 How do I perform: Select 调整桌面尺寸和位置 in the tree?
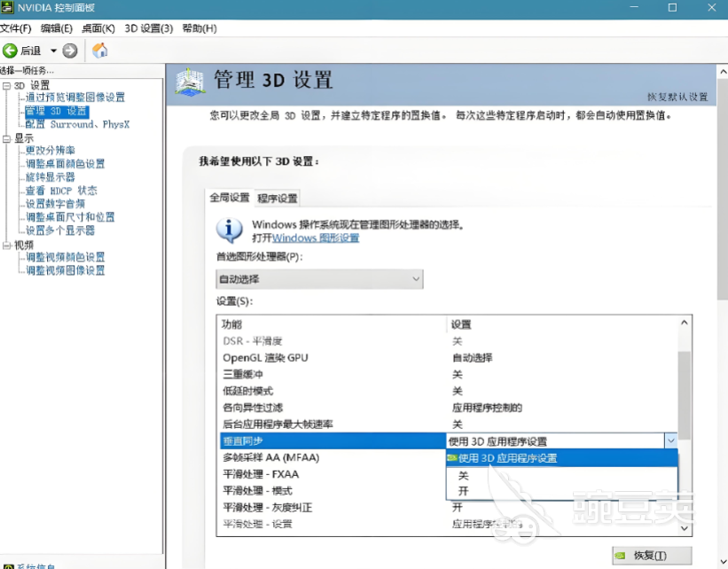(x=70, y=217)
